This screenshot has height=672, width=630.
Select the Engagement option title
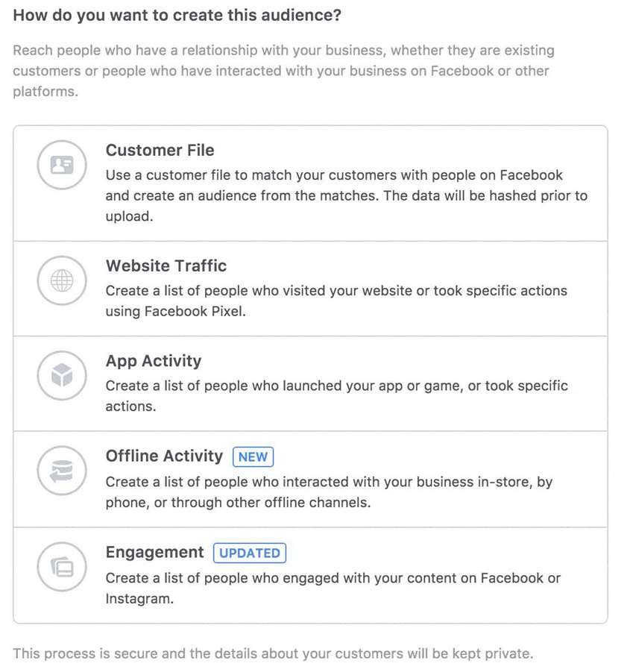click(x=154, y=553)
